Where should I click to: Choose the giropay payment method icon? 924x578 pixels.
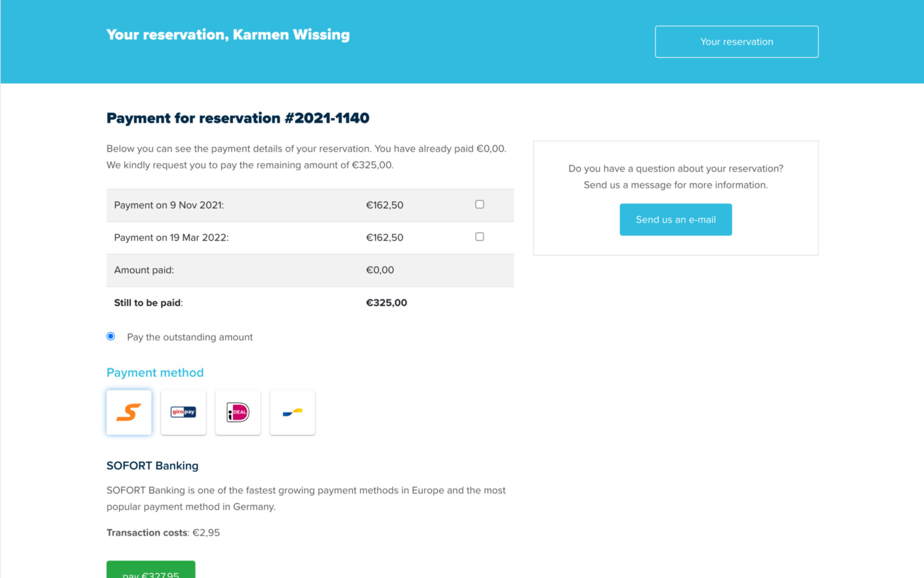tap(183, 412)
